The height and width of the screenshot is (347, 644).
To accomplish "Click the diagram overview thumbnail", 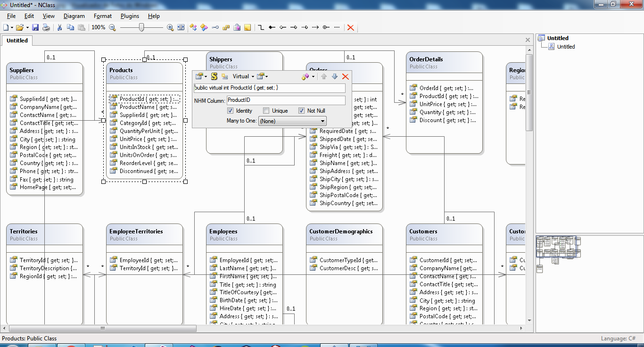I will click(x=559, y=255).
